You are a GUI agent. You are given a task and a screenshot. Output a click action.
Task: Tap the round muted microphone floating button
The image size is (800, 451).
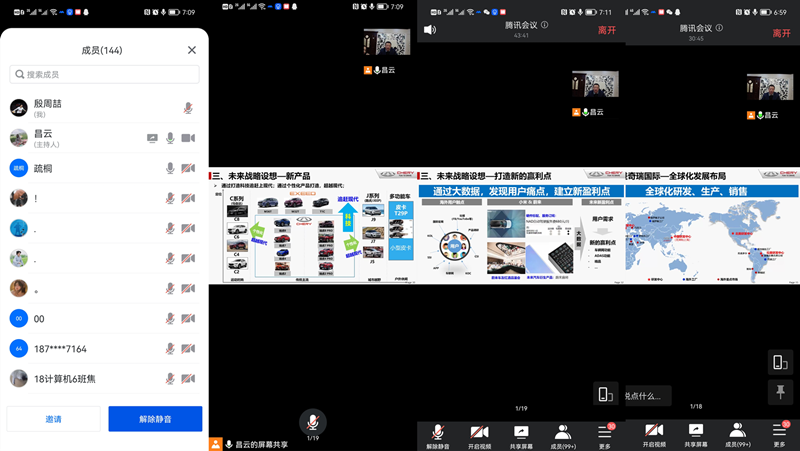(312, 421)
